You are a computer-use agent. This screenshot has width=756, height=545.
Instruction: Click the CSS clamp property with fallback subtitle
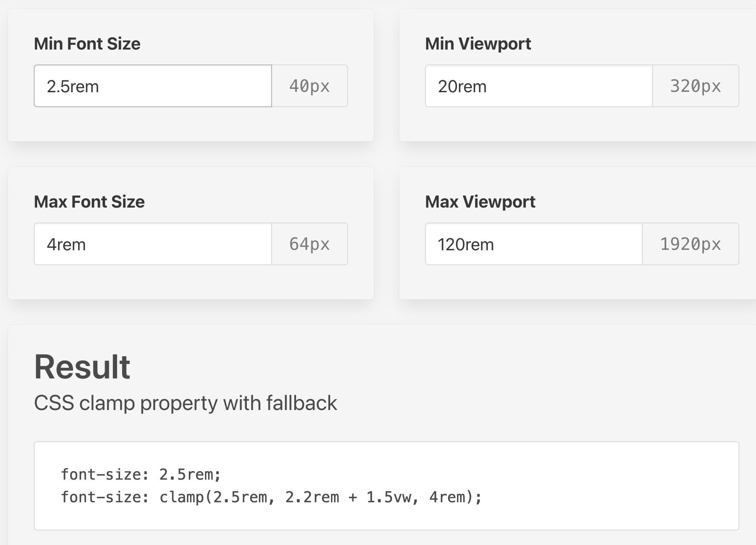click(x=185, y=403)
